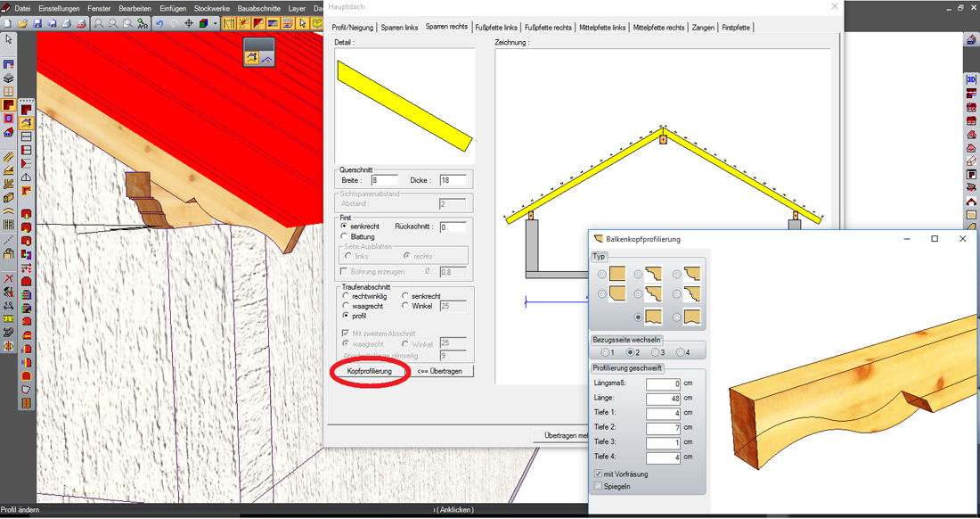The width and height of the screenshot is (980, 519).
Task: Switch to the Sparren links tab
Action: tap(399, 28)
